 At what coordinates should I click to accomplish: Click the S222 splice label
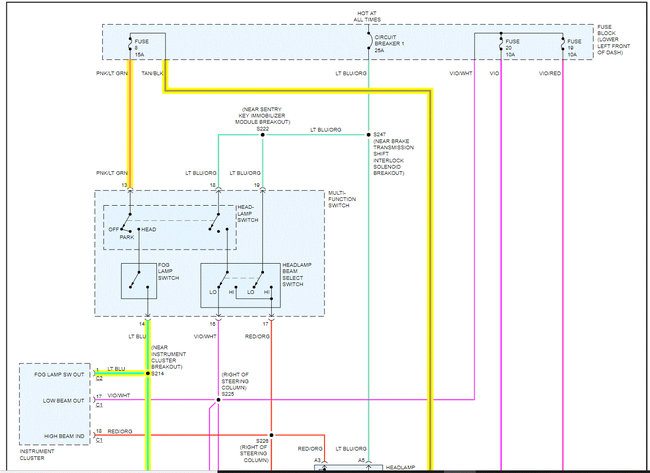[262, 129]
